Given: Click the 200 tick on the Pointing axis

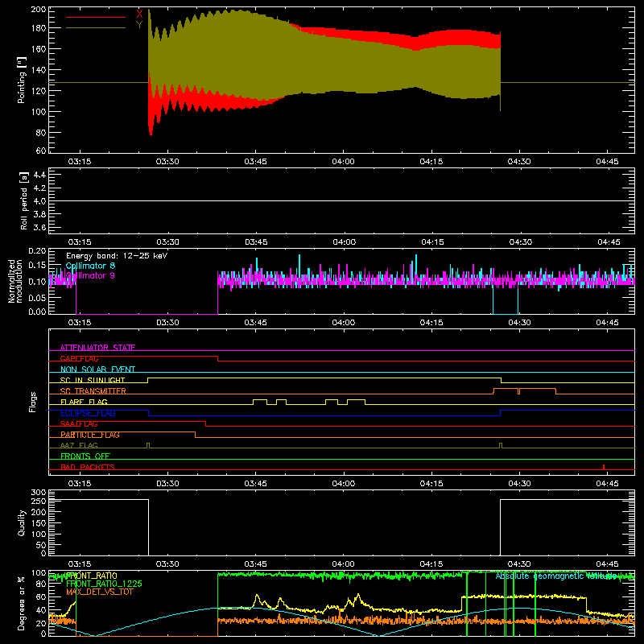Looking at the screenshot, I should click(39, 9).
